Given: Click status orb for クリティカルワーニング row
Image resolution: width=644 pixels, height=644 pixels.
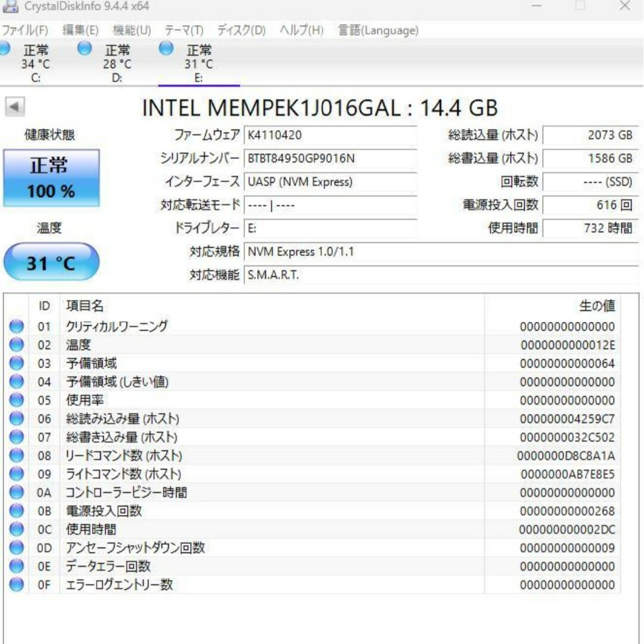Looking at the screenshot, I should click(x=17, y=327).
